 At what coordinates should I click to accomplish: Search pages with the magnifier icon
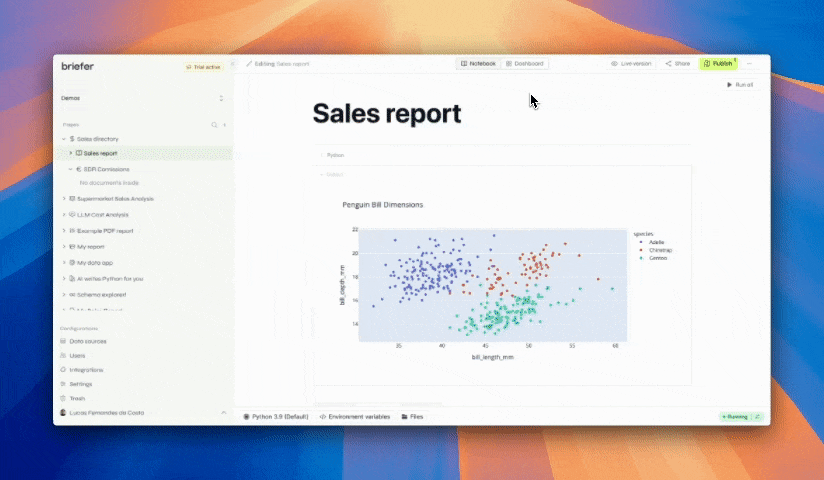tap(214, 125)
